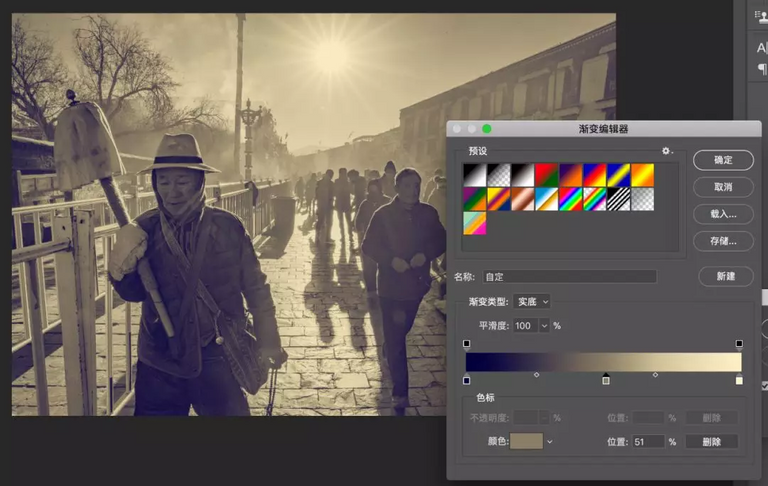
Task: Create new gradient with 新建 button
Action: 725,276
